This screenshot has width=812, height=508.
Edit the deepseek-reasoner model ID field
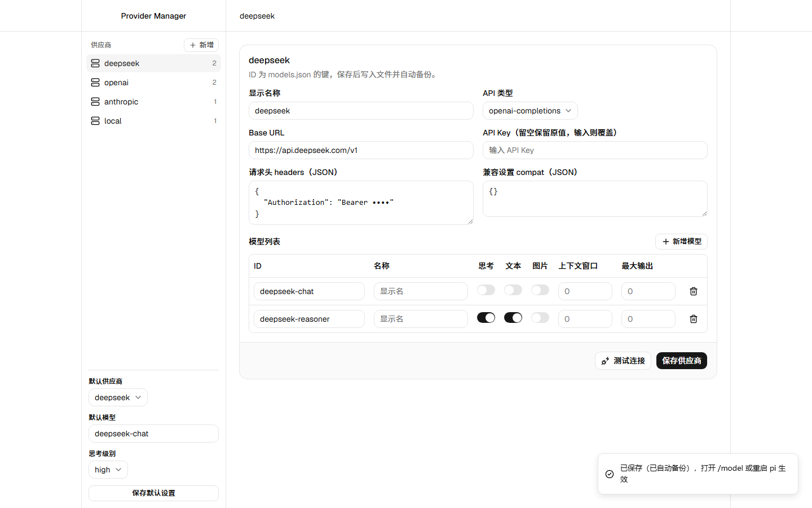point(309,319)
